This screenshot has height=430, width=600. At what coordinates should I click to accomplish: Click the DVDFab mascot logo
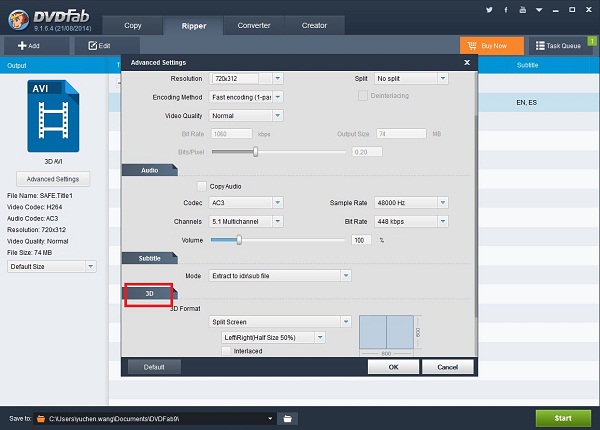pos(18,20)
